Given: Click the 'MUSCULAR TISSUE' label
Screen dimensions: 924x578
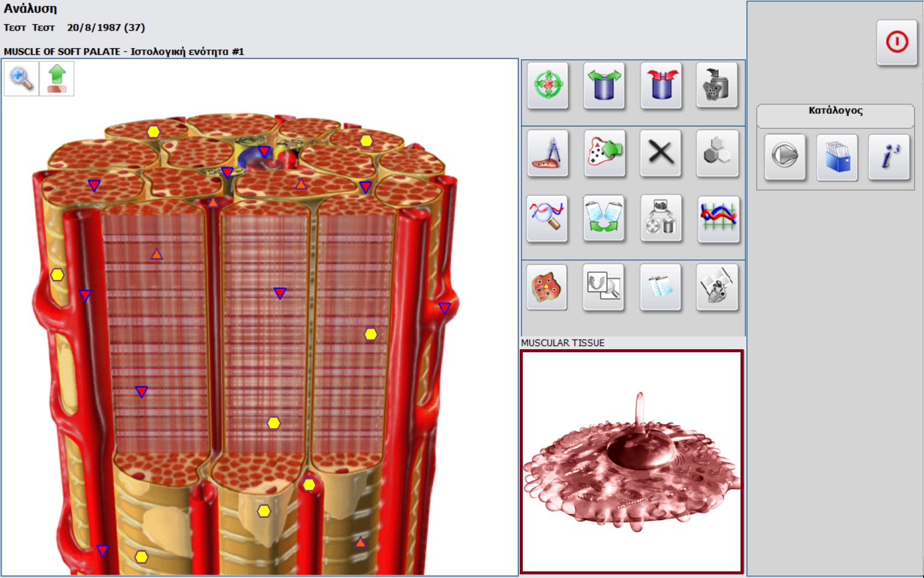Looking at the screenshot, I should pos(562,343).
